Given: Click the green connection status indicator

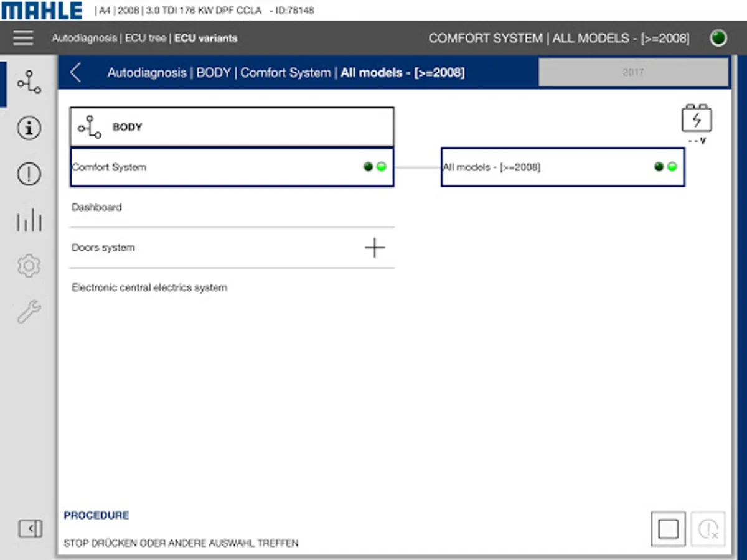Looking at the screenshot, I should [718, 38].
